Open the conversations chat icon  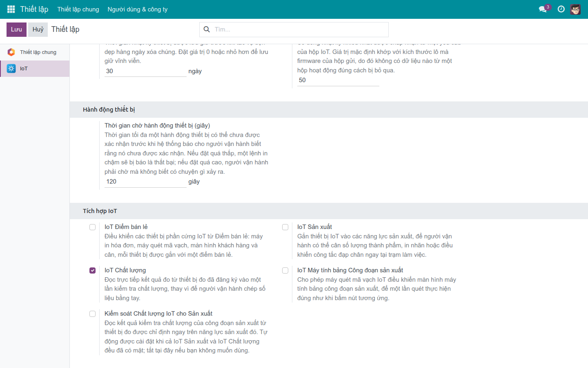(x=543, y=9)
